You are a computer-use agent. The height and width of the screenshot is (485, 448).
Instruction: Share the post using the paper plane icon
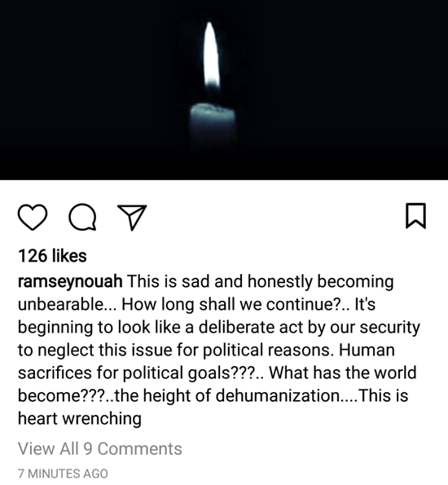[132, 218]
